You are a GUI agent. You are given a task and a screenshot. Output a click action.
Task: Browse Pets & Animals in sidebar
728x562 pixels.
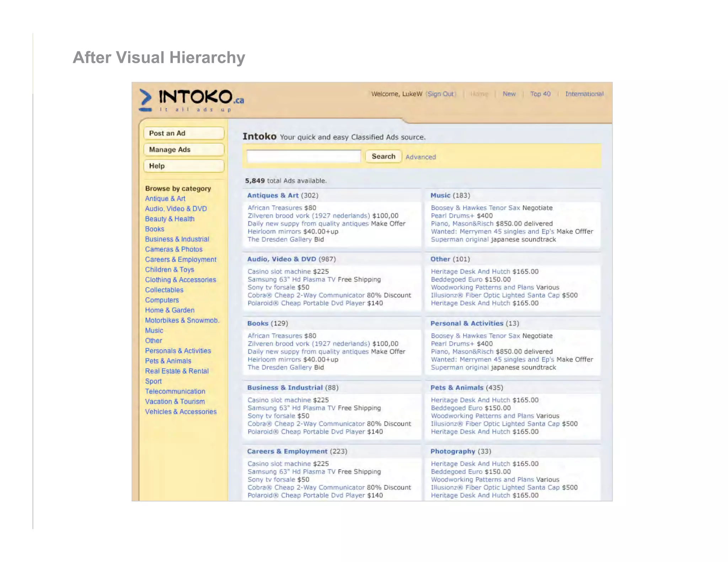(168, 361)
